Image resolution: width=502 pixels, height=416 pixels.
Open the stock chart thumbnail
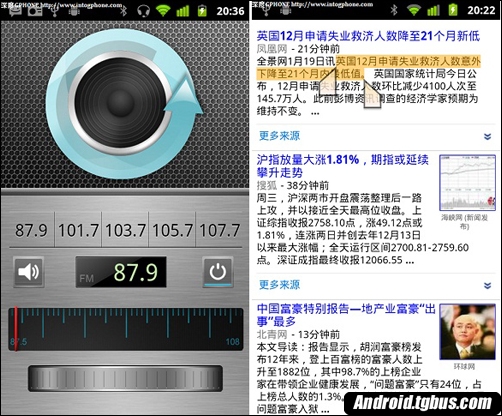(x=467, y=182)
